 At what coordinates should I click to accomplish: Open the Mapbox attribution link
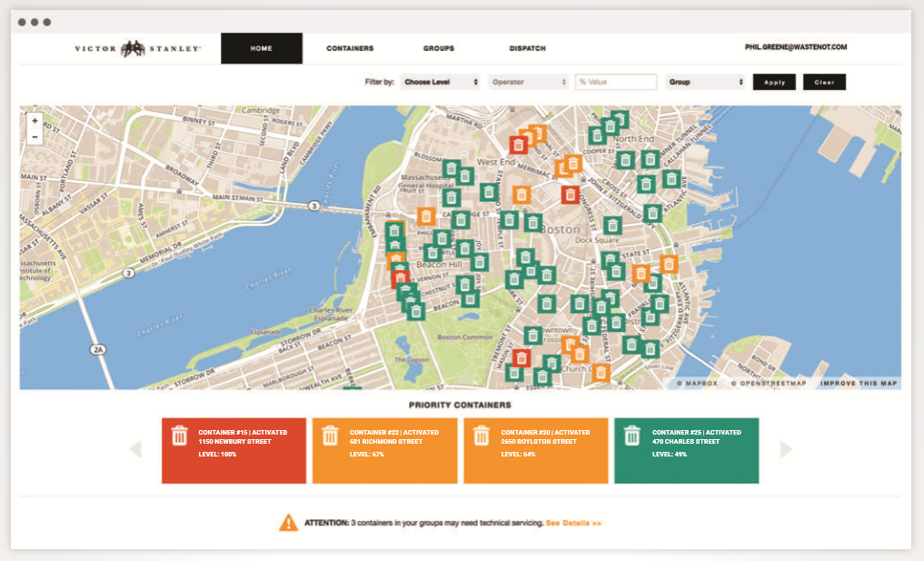tap(697, 384)
